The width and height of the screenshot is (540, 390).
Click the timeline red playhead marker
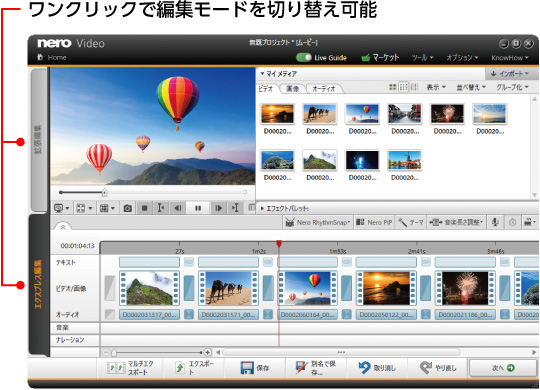[x=279, y=244]
